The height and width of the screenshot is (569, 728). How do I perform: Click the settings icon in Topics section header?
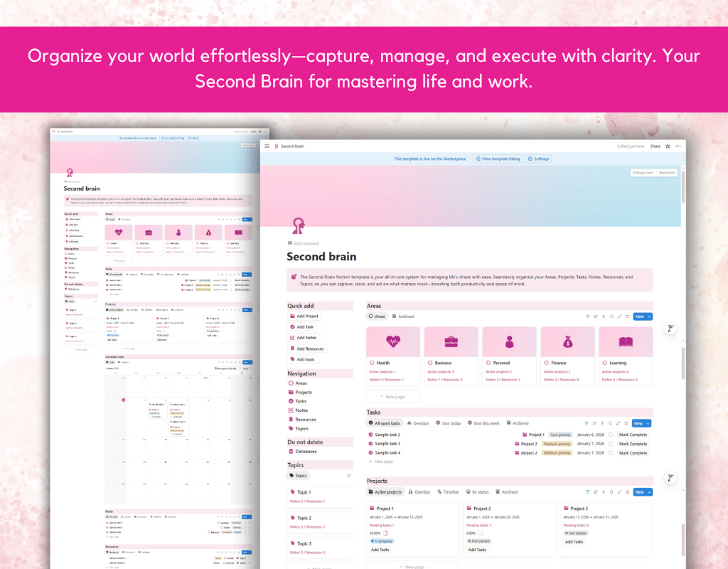pyautogui.click(x=348, y=476)
